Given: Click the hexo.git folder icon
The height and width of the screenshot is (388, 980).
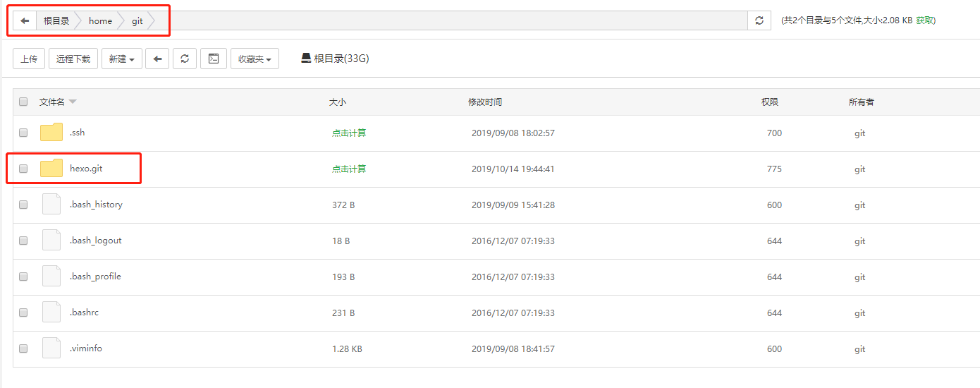Looking at the screenshot, I should click(51, 169).
